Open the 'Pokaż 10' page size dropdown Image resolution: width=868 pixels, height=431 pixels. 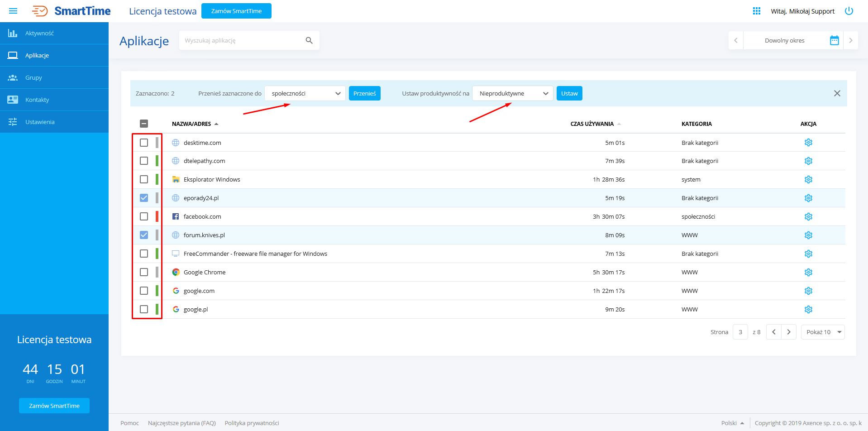[822, 332]
